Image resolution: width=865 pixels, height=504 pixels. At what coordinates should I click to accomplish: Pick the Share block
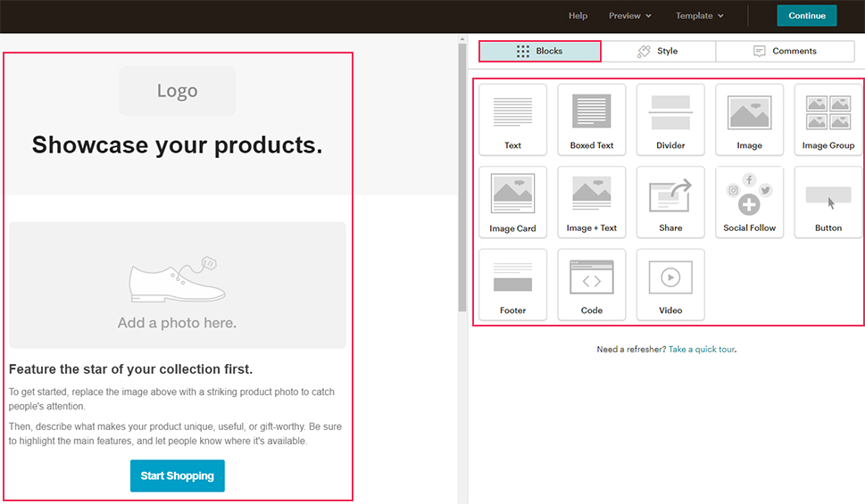670,202
